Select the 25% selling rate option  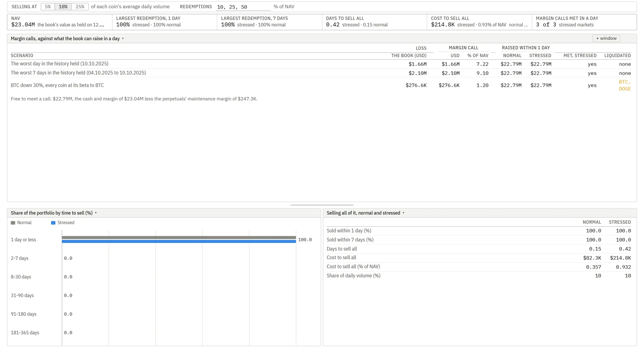[80, 7]
